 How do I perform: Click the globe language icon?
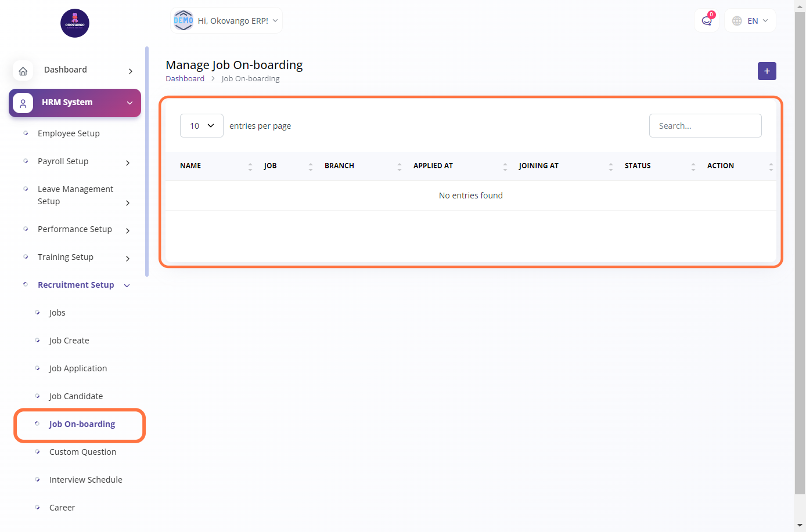click(737, 21)
